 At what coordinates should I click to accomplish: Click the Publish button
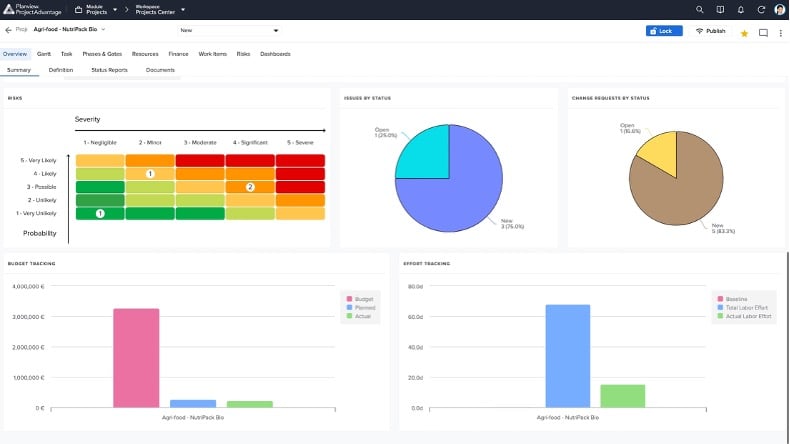pyautogui.click(x=710, y=31)
